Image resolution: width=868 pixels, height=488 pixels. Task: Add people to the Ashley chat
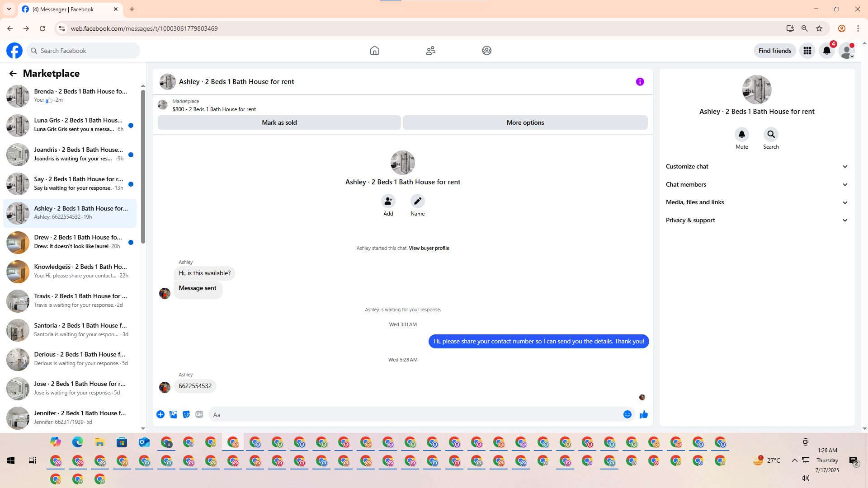[388, 201]
